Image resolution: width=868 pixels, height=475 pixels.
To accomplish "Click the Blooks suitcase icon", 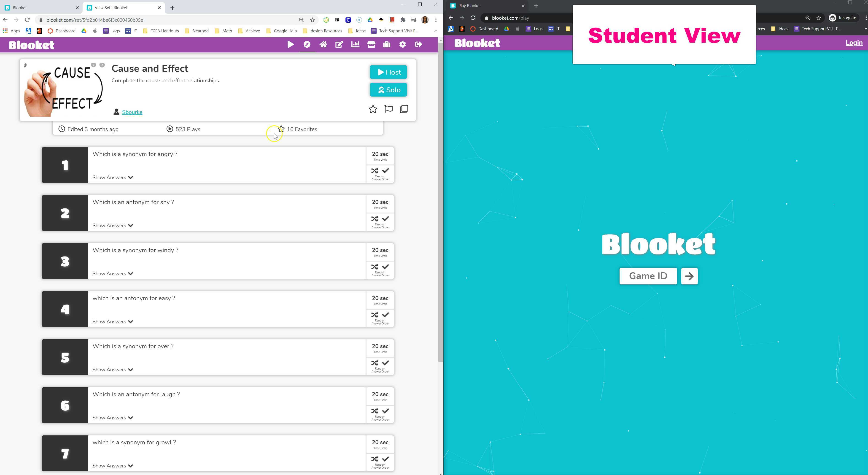I will tap(386, 44).
